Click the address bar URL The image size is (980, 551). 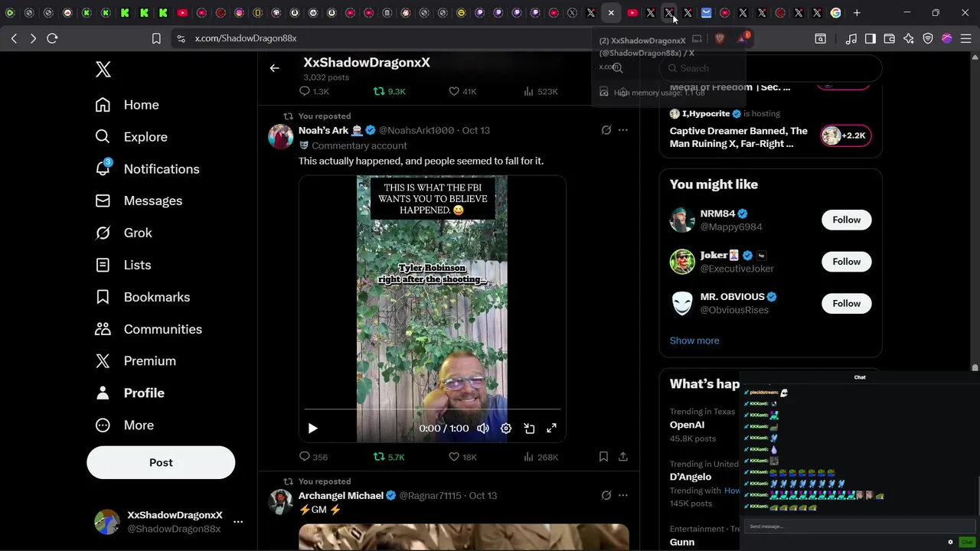[x=246, y=38]
